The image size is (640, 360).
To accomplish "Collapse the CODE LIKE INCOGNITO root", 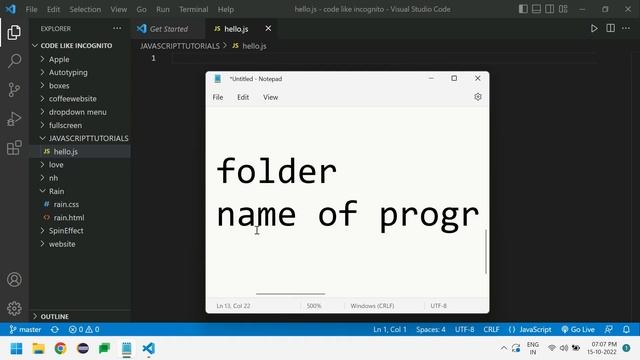I will point(80,46).
